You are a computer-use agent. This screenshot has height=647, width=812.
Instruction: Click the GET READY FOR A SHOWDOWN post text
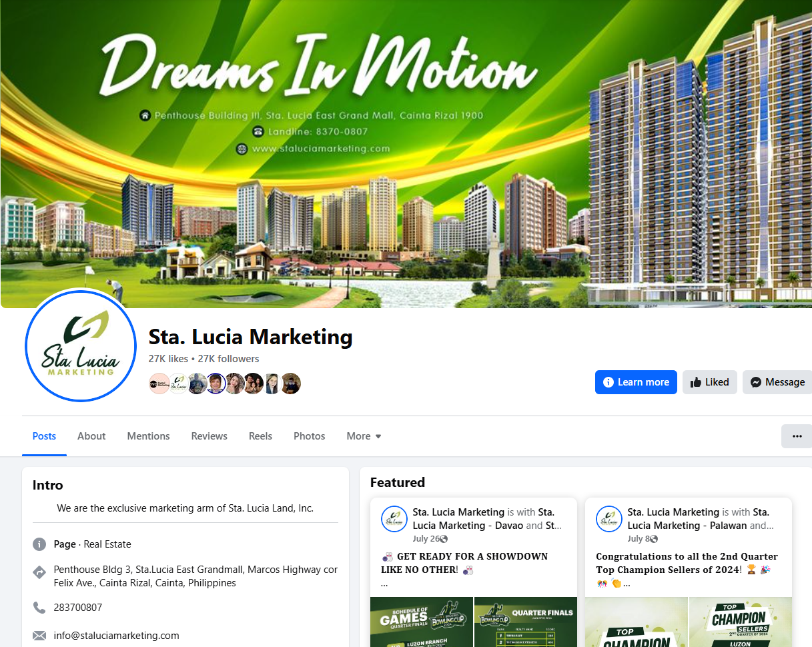(x=464, y=563)
